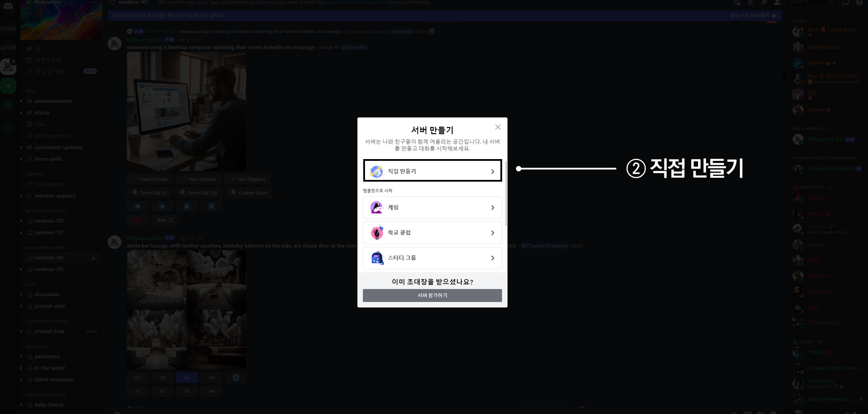This screenshot has width=868, height=414.
Task: Click the V4 variation button
Action: (211, 391)
